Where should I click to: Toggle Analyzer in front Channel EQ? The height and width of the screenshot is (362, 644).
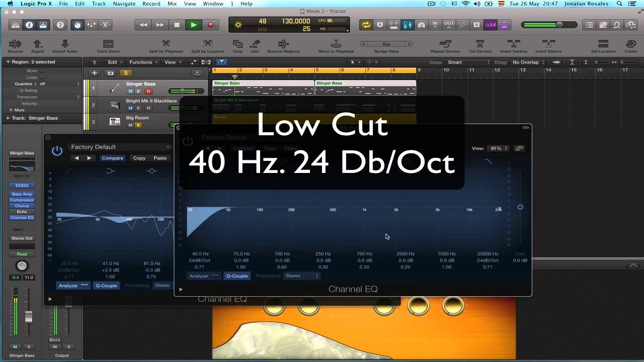[204, 276]
